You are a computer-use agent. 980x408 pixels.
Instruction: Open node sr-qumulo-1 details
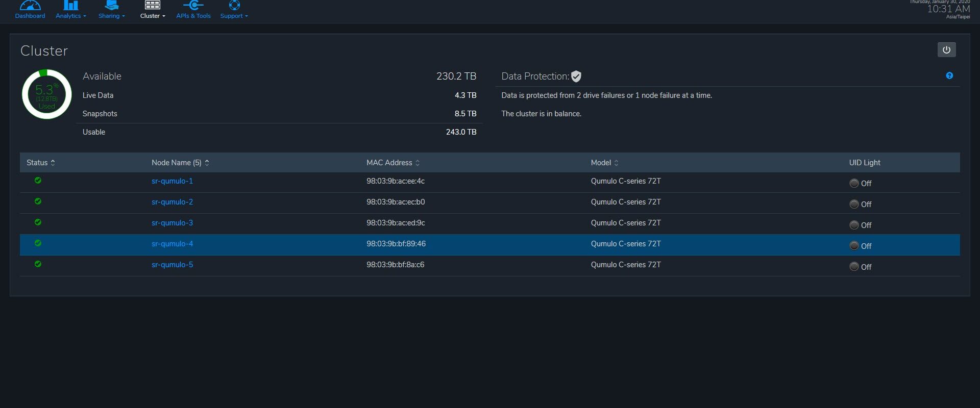pos(172,181)
